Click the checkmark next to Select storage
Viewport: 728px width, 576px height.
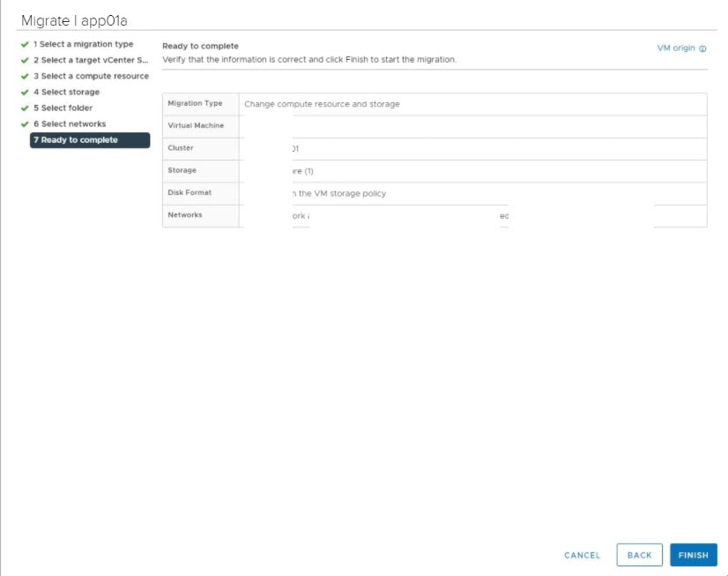24,92
